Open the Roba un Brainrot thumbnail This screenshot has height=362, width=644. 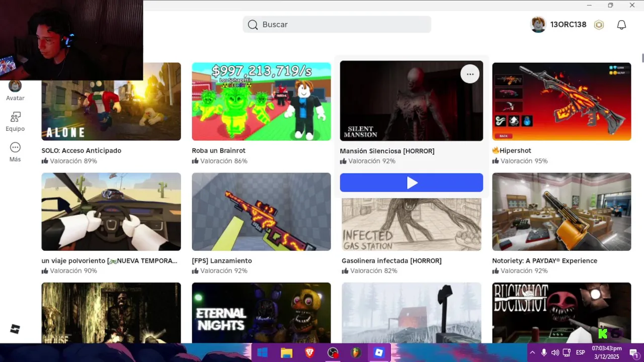261,102
